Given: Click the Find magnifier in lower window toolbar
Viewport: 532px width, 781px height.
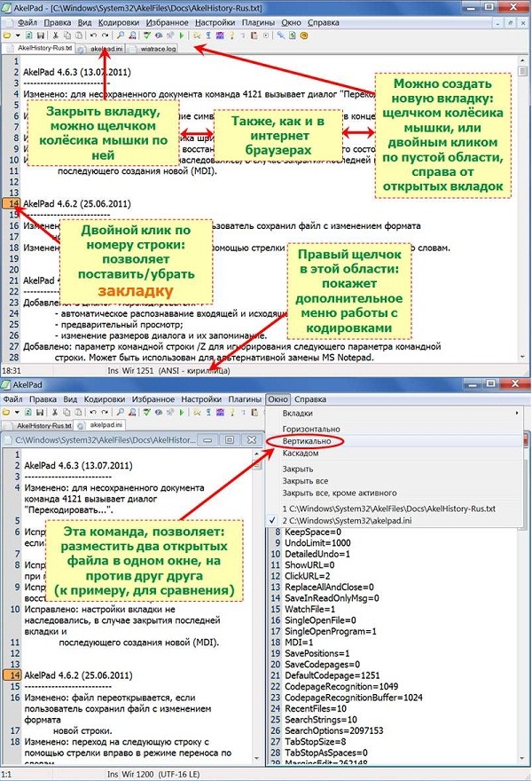Looking at the screenshot, I should point(121,412).
